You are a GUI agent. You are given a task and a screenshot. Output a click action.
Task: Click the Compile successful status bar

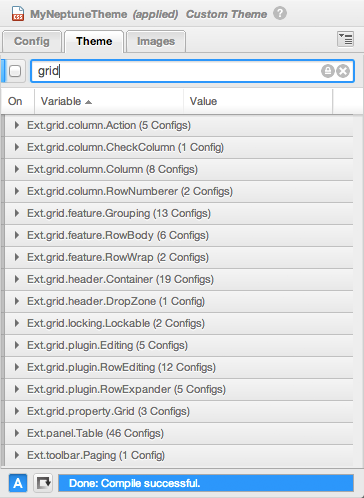206,483
